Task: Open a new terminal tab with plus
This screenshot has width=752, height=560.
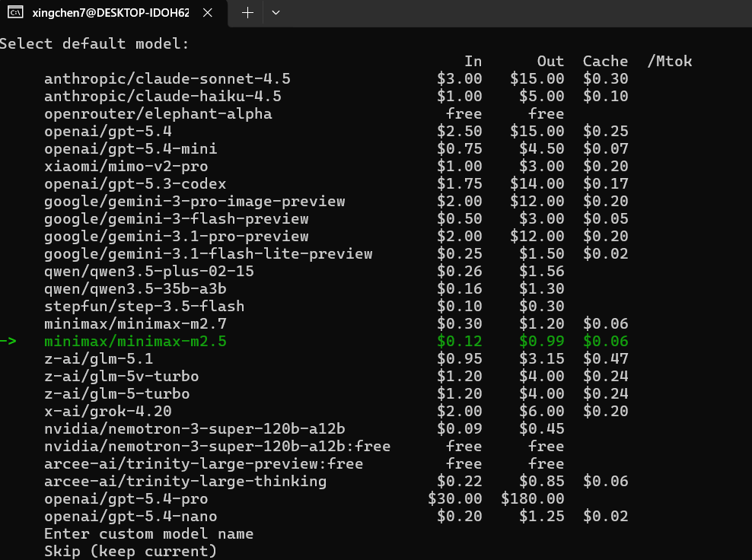Action: (247, 13)
